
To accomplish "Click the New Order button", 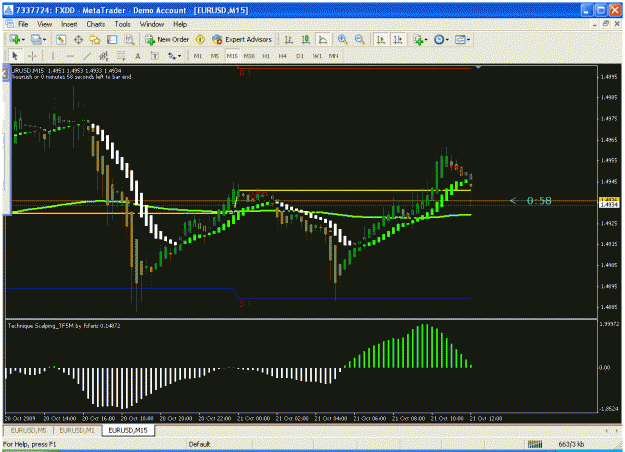I will pyautogui.click(x=167, y=39).
